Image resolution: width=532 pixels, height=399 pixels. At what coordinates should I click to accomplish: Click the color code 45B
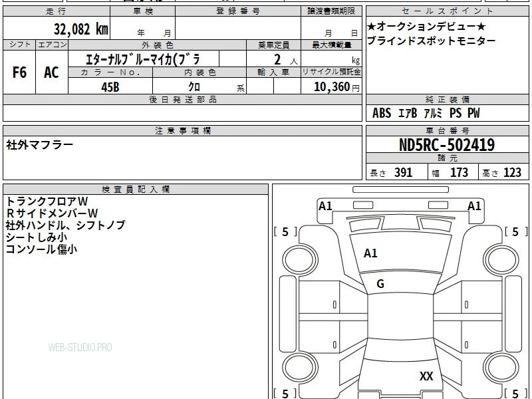110,87
